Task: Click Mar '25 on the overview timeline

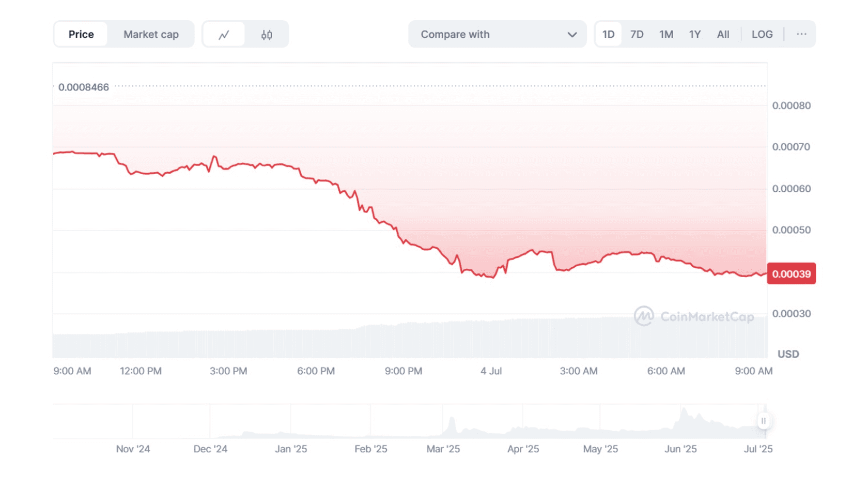Action: 443,449
